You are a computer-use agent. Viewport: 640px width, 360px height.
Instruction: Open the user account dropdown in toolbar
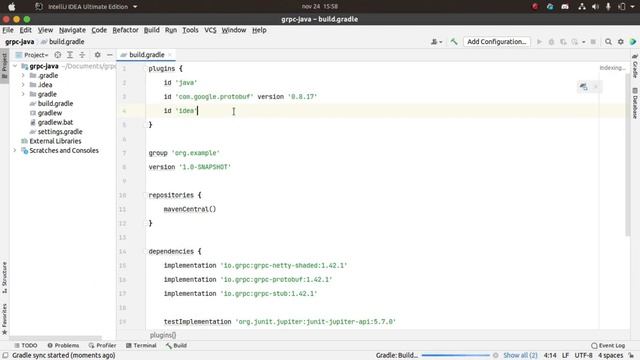(x=436, y=42)
